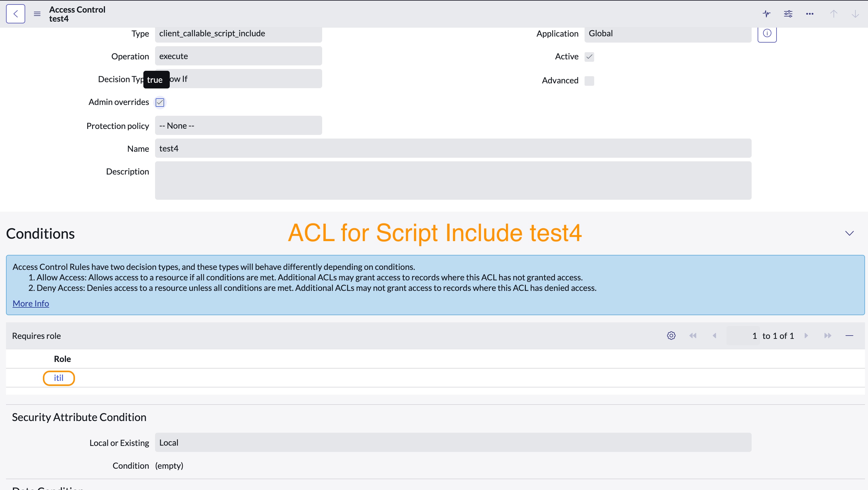Collapse the Requires role list

coord(849,336)
